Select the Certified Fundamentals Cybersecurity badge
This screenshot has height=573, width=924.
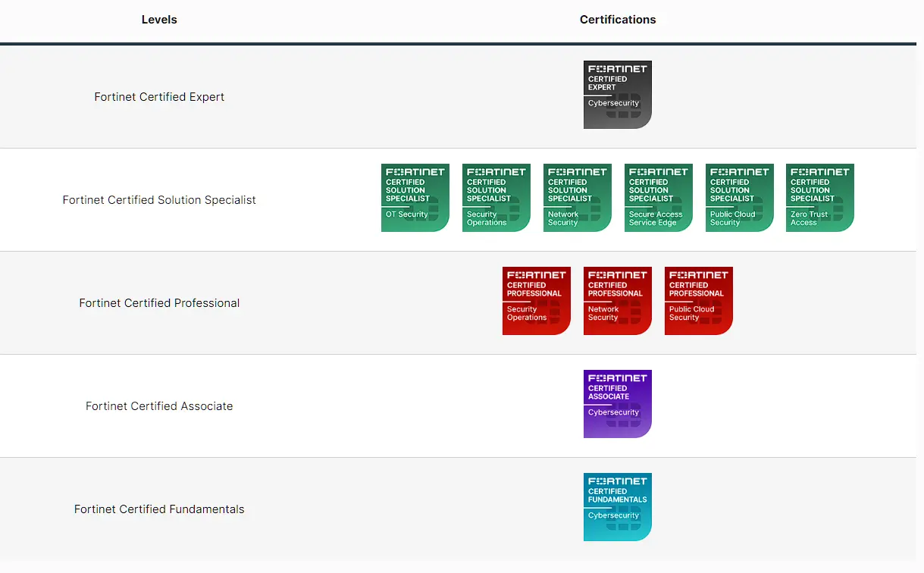(618, 507)
